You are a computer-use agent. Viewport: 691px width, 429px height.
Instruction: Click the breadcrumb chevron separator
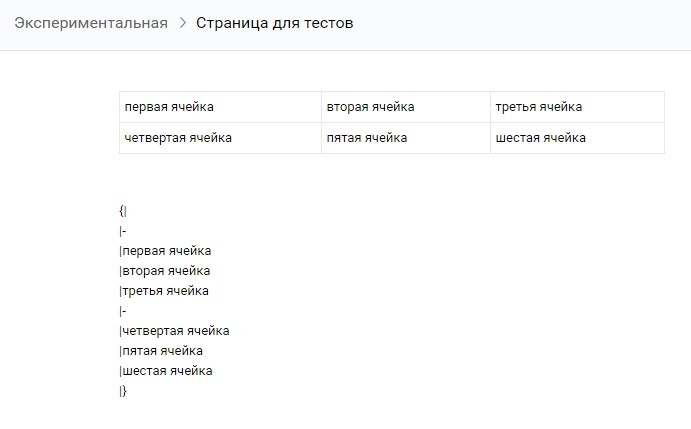click(182, 23)
